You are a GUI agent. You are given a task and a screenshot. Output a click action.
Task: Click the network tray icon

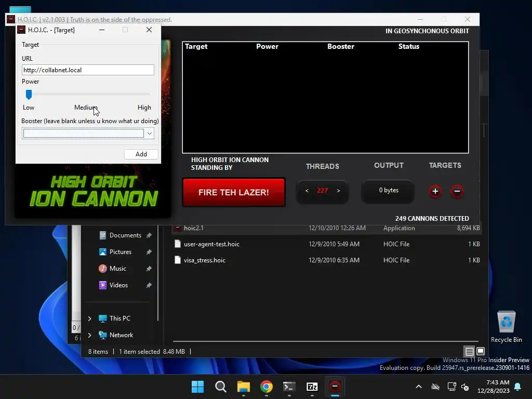(x=451, y=387)
